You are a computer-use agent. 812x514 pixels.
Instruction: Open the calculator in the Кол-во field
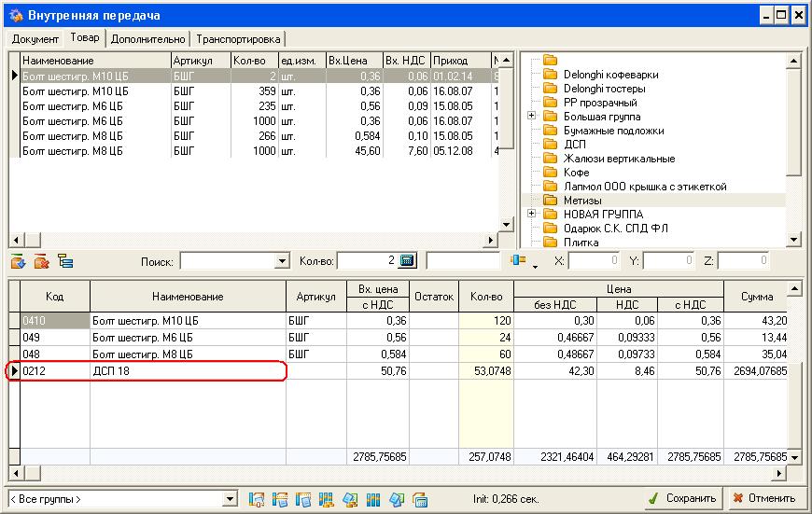[407, 261]
